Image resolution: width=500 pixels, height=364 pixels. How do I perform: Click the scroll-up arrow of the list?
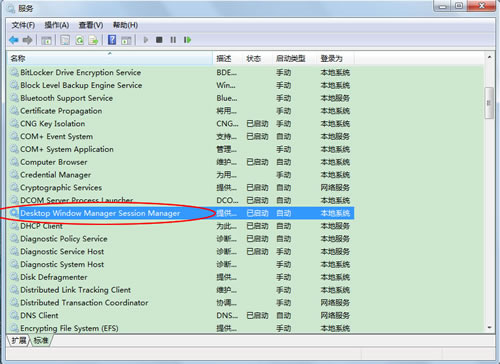pos(489,57)
